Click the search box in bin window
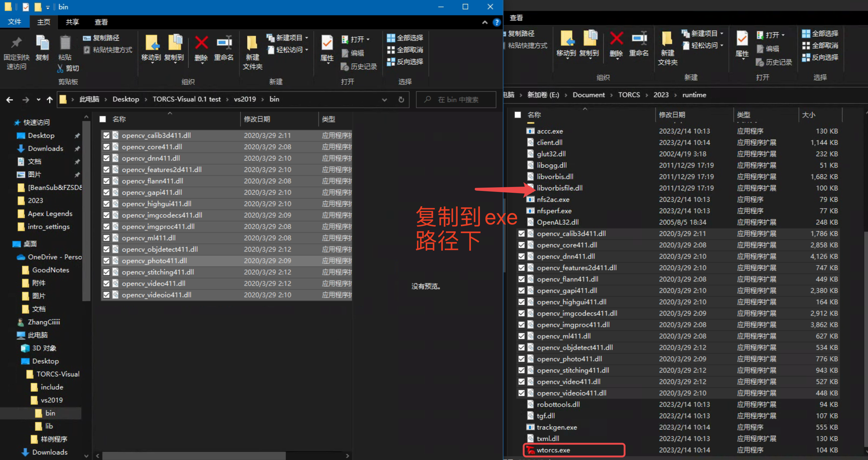Image resolution: width=868 pixels, height=460 pixels. tap(456, 100)
